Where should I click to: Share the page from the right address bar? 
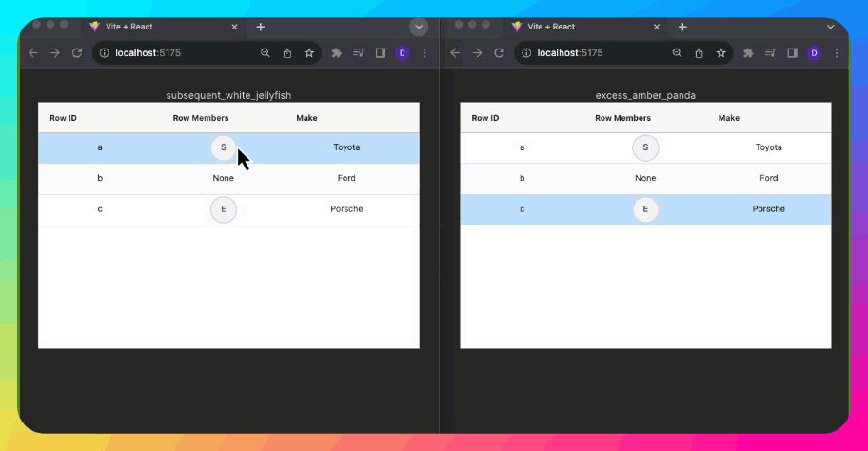point(700,53)
